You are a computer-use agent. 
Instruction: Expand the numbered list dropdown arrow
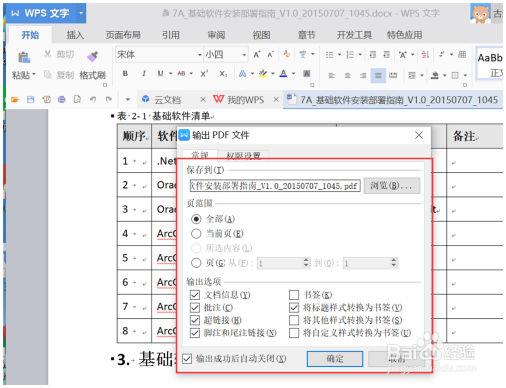[x=360, y=54]
